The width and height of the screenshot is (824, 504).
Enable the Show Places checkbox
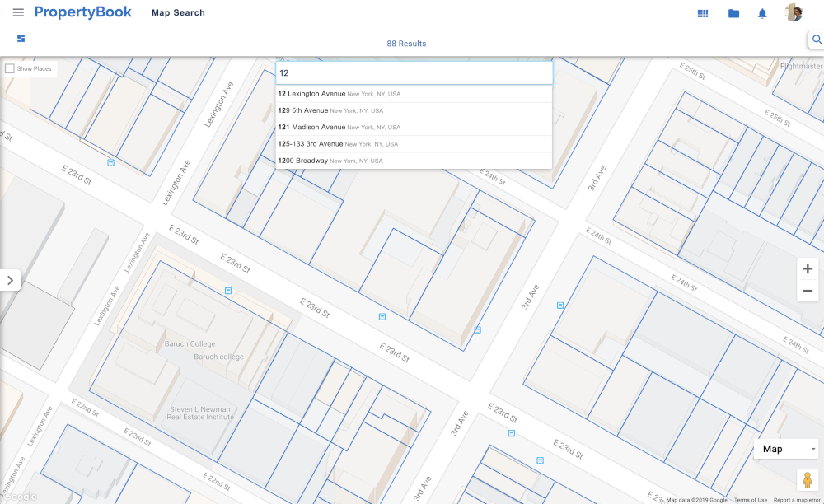pos(9,69)
